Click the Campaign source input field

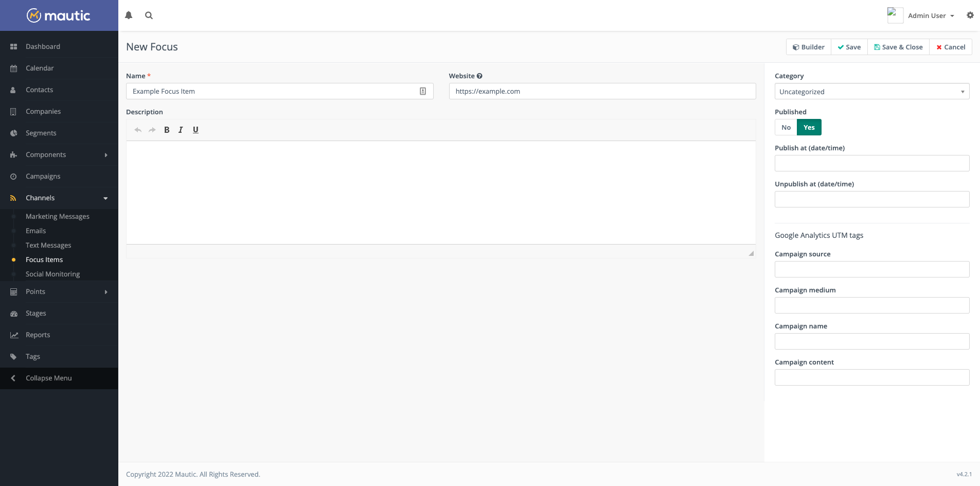click(871, 269)
